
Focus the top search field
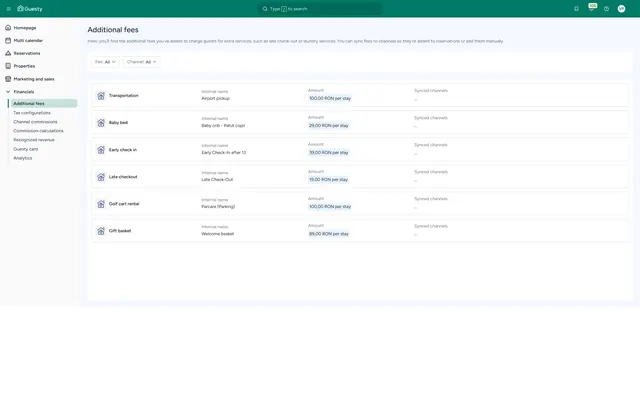click(x=321, y=9)
